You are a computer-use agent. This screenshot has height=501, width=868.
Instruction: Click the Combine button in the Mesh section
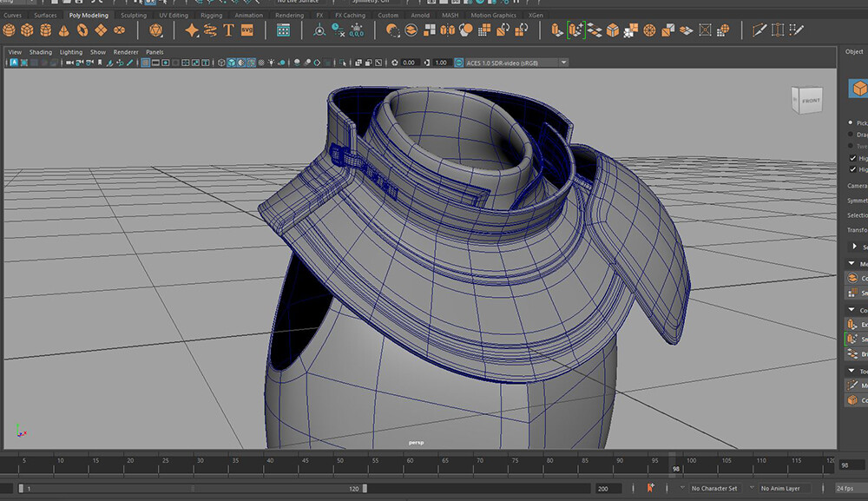pos(857,278)
